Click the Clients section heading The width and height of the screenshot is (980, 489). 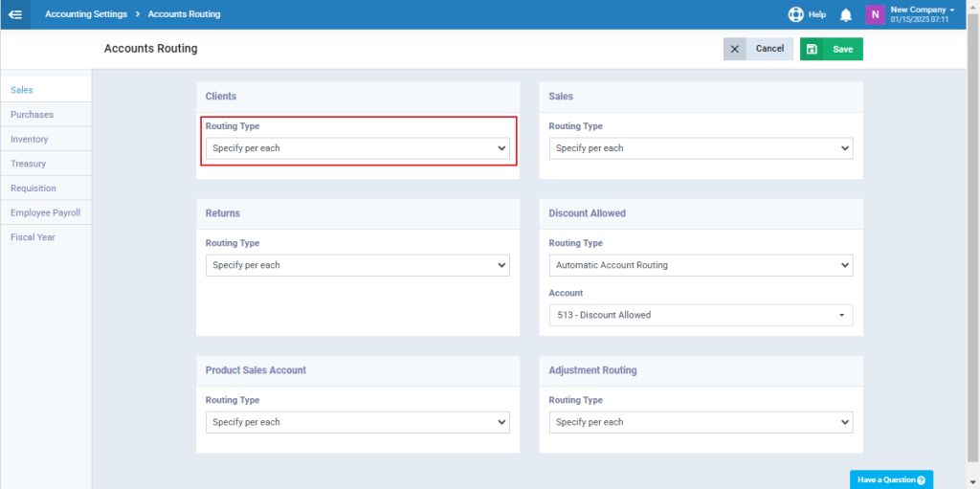221,97
